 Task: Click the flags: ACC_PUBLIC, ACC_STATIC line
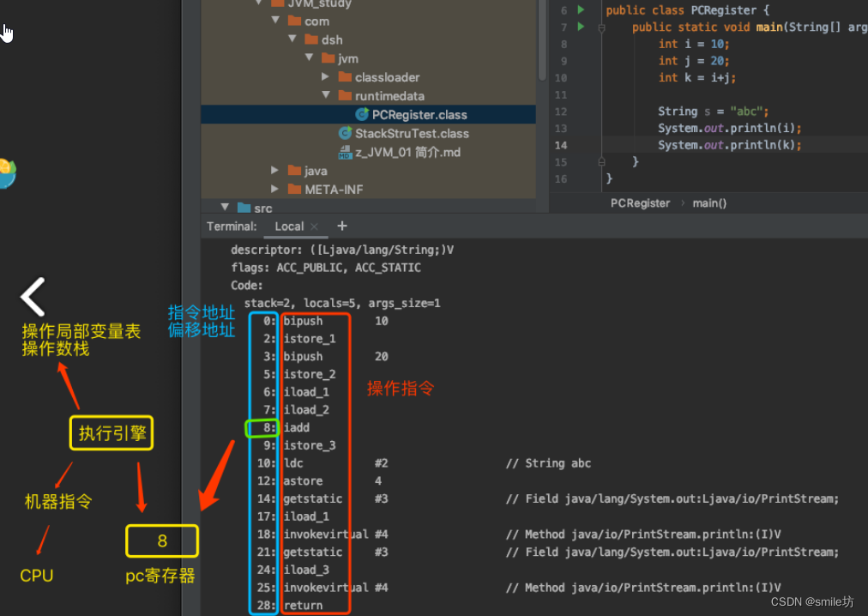coord(326,267)
